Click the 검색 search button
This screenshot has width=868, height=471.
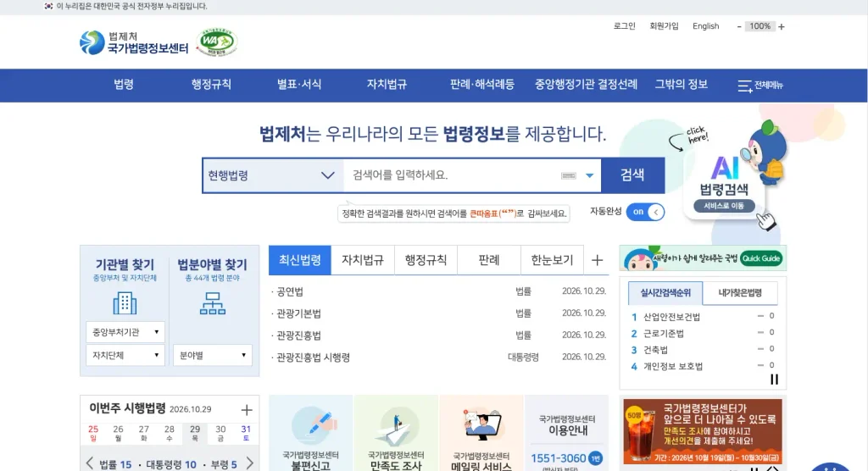(632, 175)
